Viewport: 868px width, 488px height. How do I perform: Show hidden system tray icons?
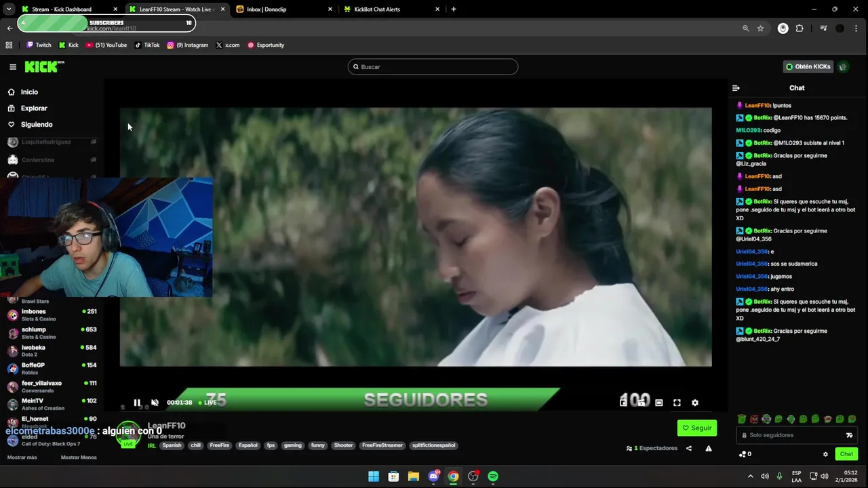[x=750, y=476]
